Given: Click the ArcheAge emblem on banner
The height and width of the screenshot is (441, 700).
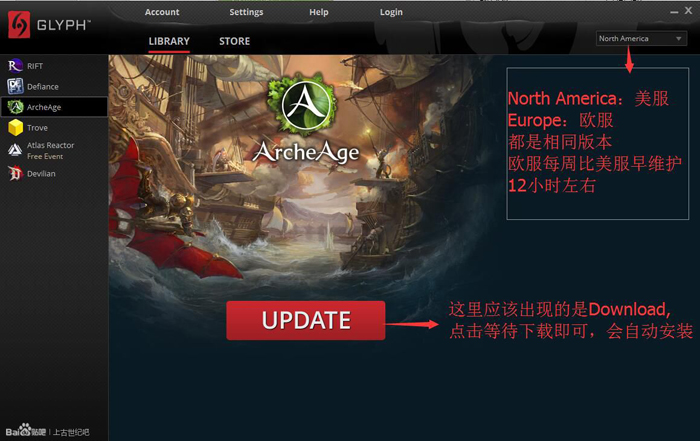Looking at the screenshot, I should (x=302, y=105).
